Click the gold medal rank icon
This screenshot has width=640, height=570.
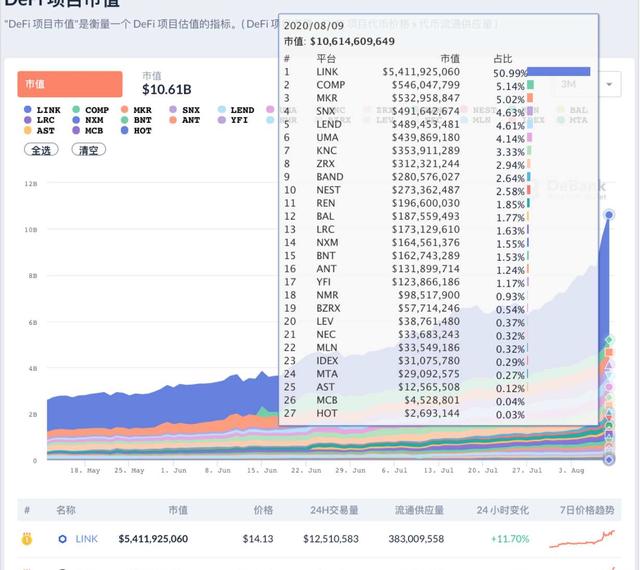(x=27, y=539)
